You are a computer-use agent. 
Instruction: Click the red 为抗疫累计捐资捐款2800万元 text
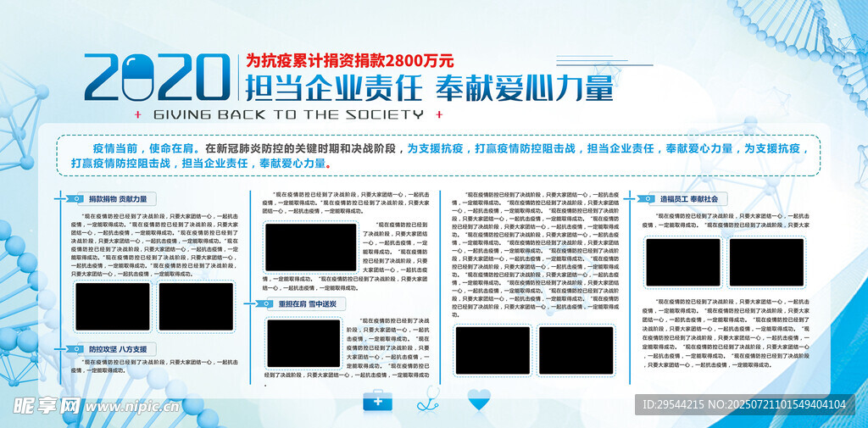point(350,60)
